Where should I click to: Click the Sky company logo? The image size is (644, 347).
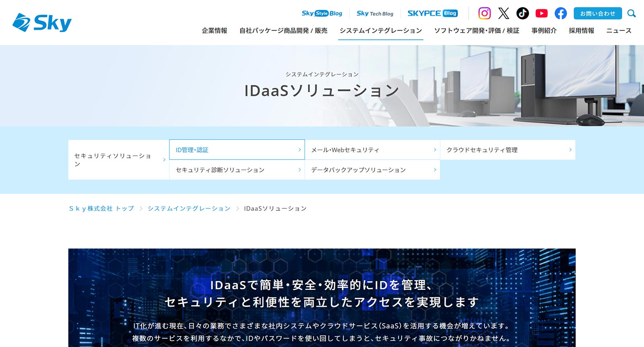click(x=42, y=23)
